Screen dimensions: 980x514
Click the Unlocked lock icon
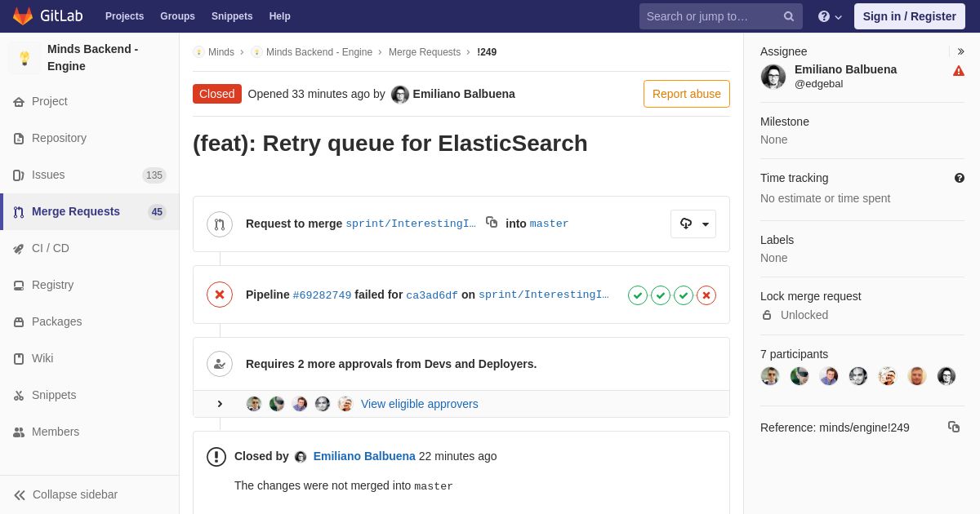tap(767, 315)
